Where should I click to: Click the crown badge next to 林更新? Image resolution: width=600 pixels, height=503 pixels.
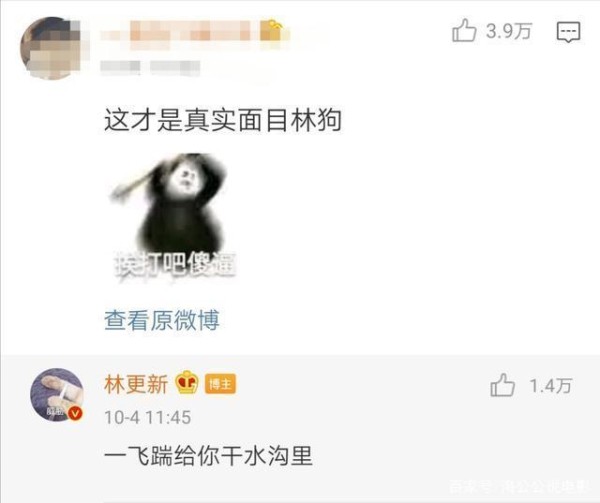pyautogui.click(x=187, y=383)
